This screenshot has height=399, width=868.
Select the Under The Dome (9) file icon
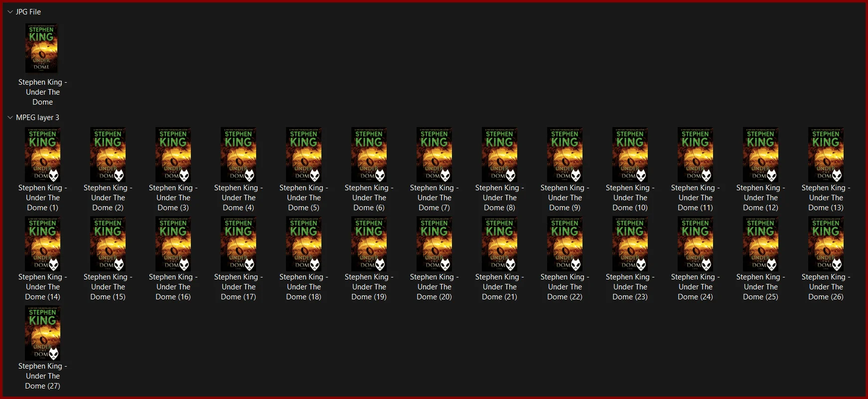pyautogui.click(x=565, y=154)
